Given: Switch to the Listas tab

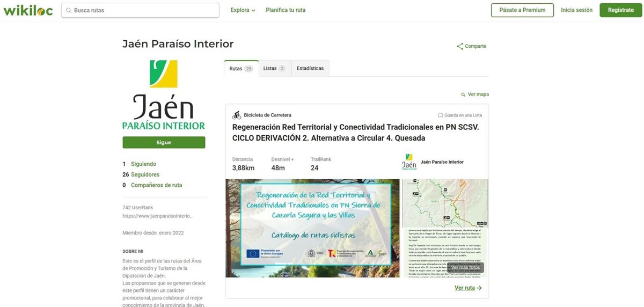Looking at the screenshot, I should pyautogui.click(x=274, y=69).
